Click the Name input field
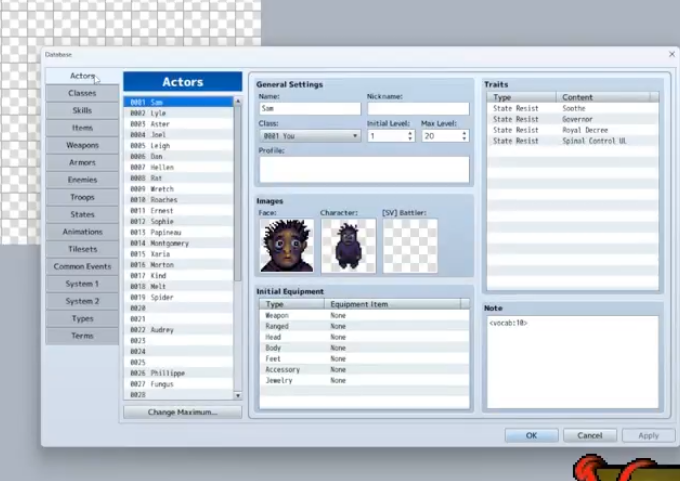680x481 pixels. [x=310, y=108]
